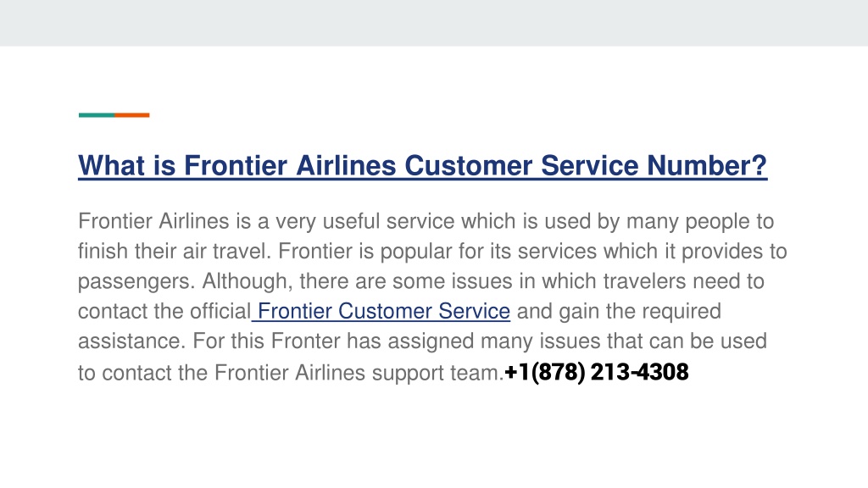The width and height of the screenshot is (868, 488).
Task: Click 'support team' text before the phone number
Action: (x=435, y=373)
